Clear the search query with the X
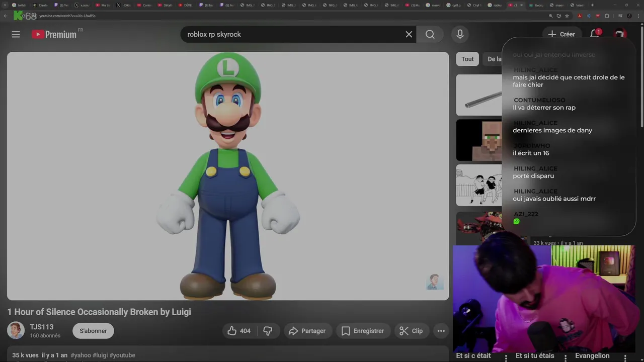The width and height of the screenshot is (644, 362). (x=409, y=34)
